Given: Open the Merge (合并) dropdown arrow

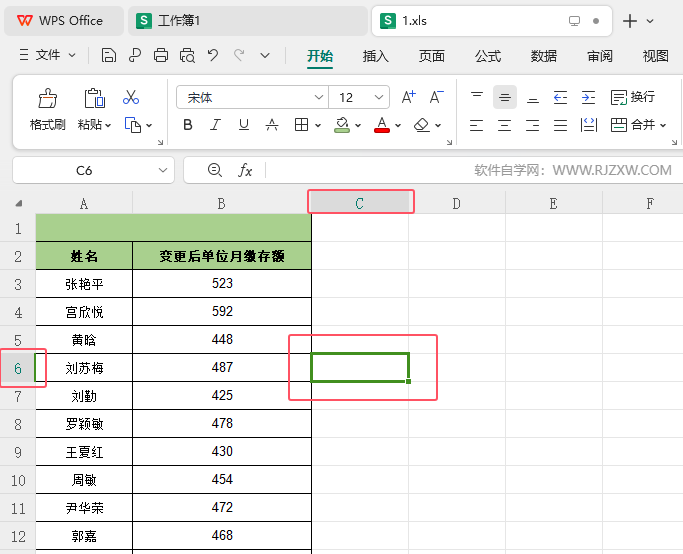Looking at the screenshot, I should [663, 125].
